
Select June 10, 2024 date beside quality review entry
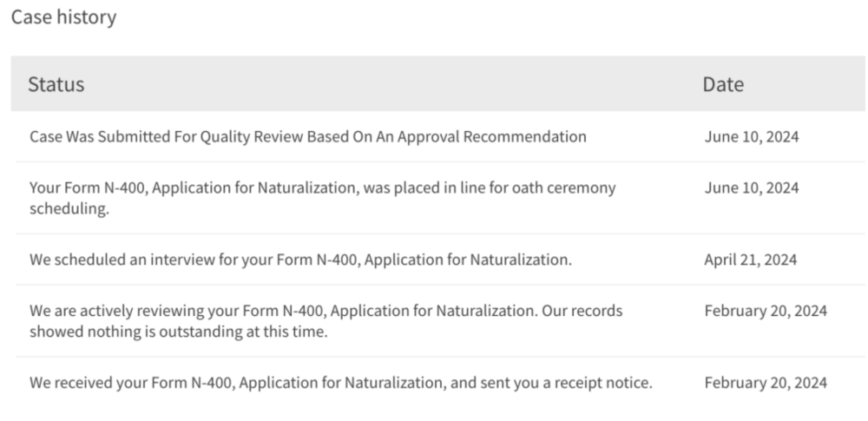point(751,137)
